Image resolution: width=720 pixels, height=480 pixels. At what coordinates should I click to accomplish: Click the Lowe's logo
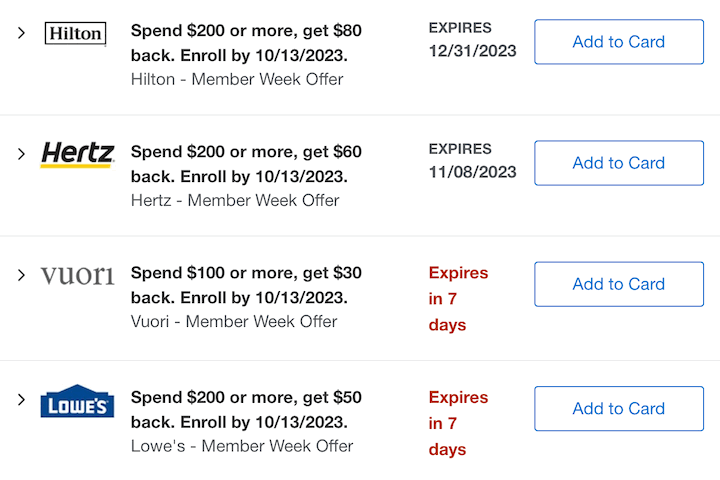pos(77,401)
